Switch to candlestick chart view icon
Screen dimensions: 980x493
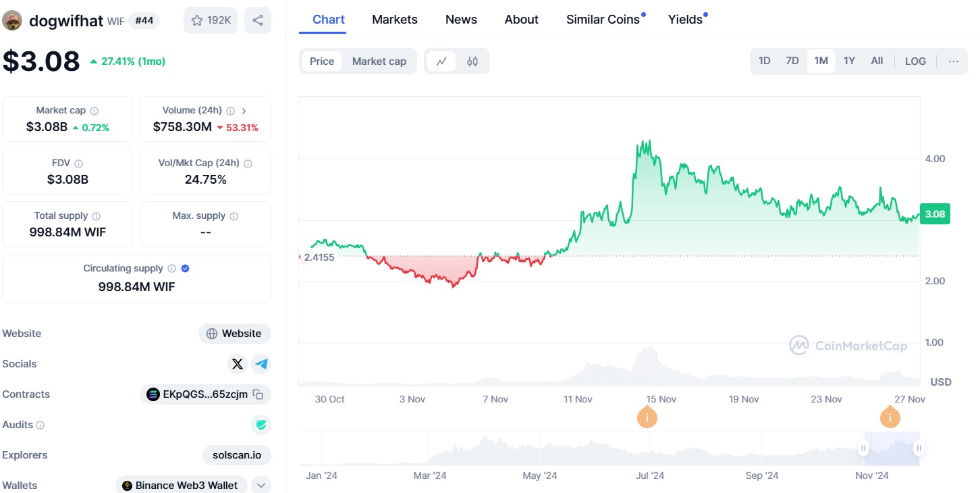[472, 61]
